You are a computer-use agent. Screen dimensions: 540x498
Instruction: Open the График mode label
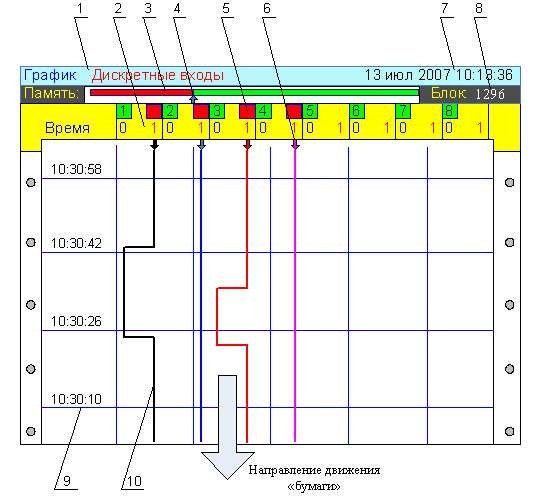[50, 75]
